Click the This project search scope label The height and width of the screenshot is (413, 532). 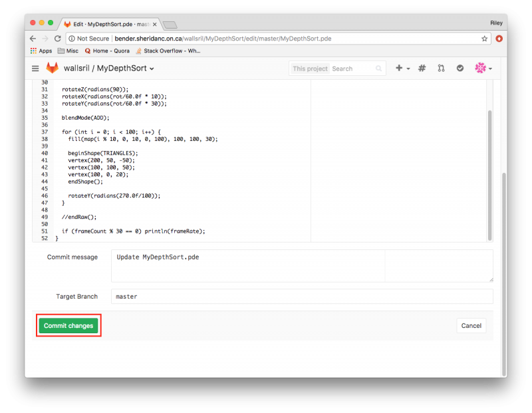pyautogui.click(x=310, y=69)
